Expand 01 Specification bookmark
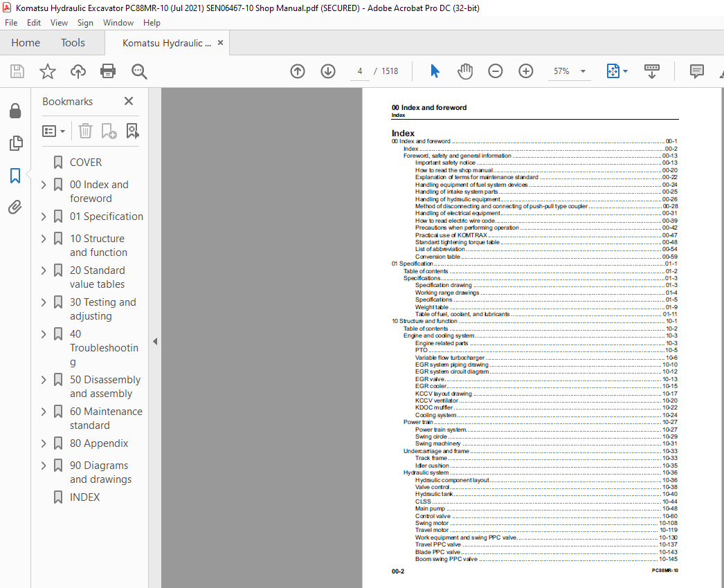Screen dimensions: 724x588 click(x=44, y=217)
